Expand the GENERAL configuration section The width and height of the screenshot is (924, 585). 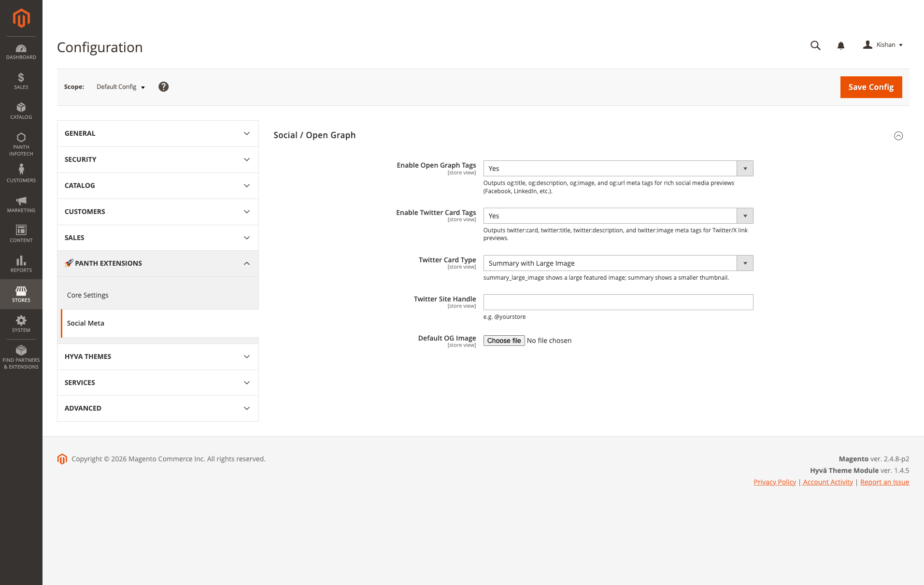point(157,133)
